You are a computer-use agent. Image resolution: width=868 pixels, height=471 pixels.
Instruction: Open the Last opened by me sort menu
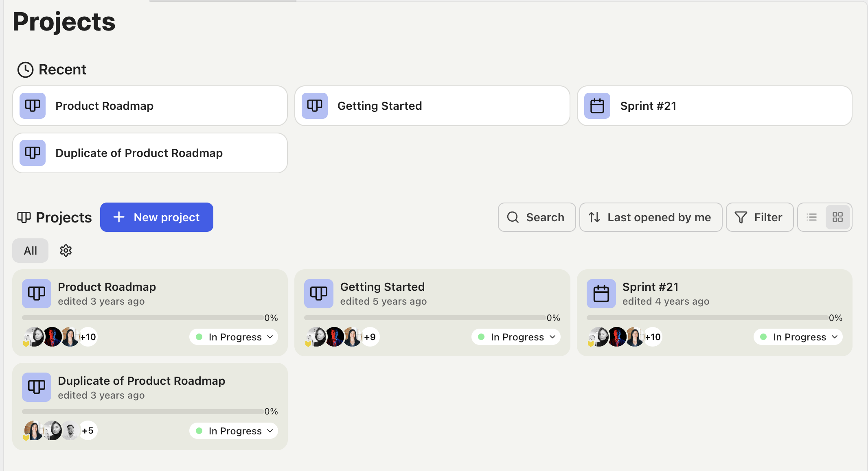(x=651, y=217)
